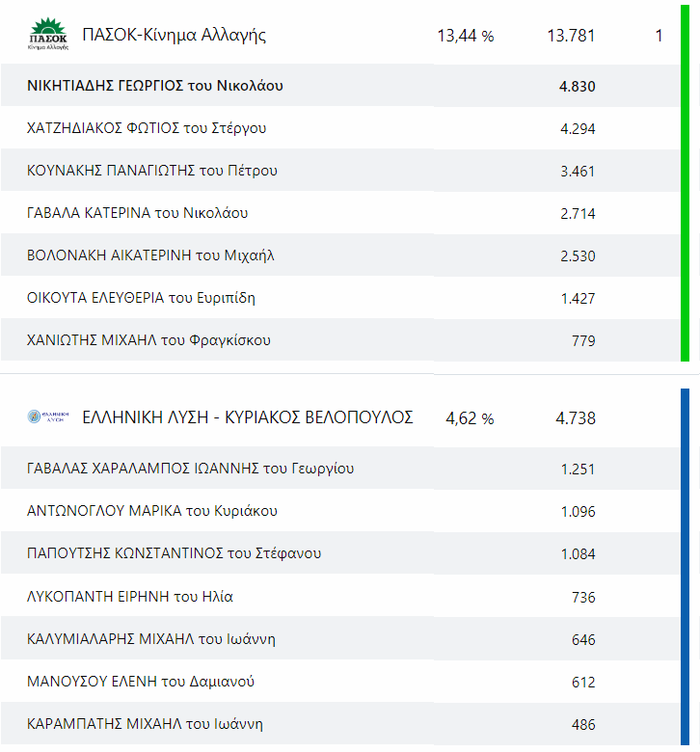Click the 4.830 vote count
Image resolution: width=700 pixels, height=752 pixels.
click(x=578, y=87)
